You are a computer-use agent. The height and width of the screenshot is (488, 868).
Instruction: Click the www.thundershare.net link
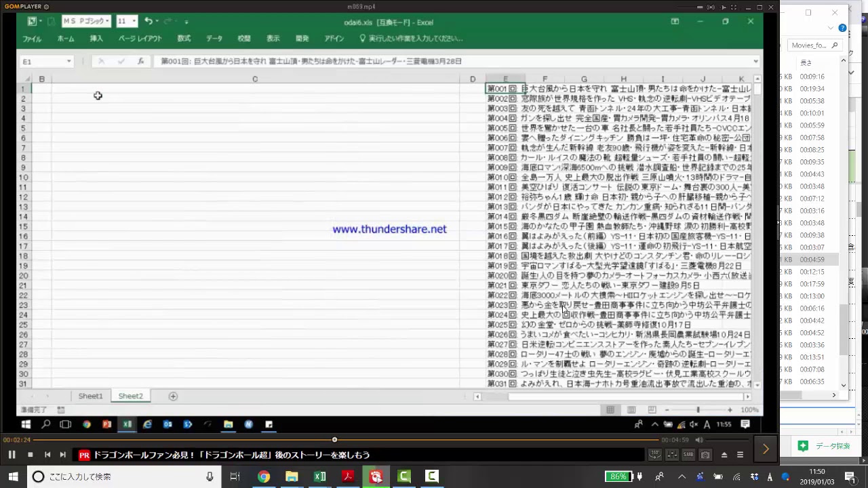point(389,229)
